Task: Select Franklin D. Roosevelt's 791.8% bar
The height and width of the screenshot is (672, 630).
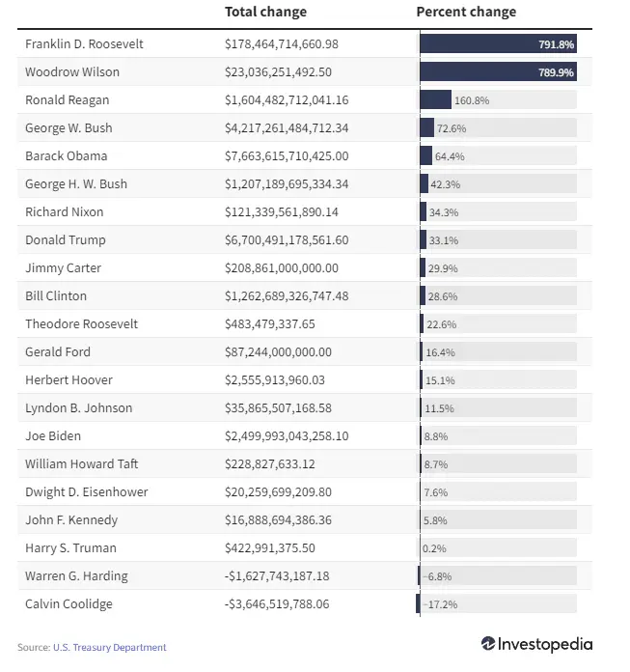Action: (498, 44)
